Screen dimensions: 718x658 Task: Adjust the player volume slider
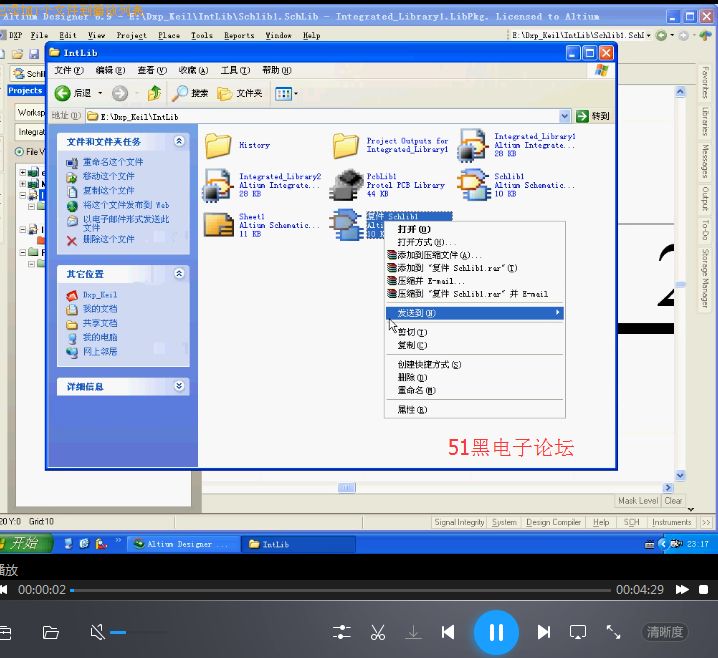(138, 632)
